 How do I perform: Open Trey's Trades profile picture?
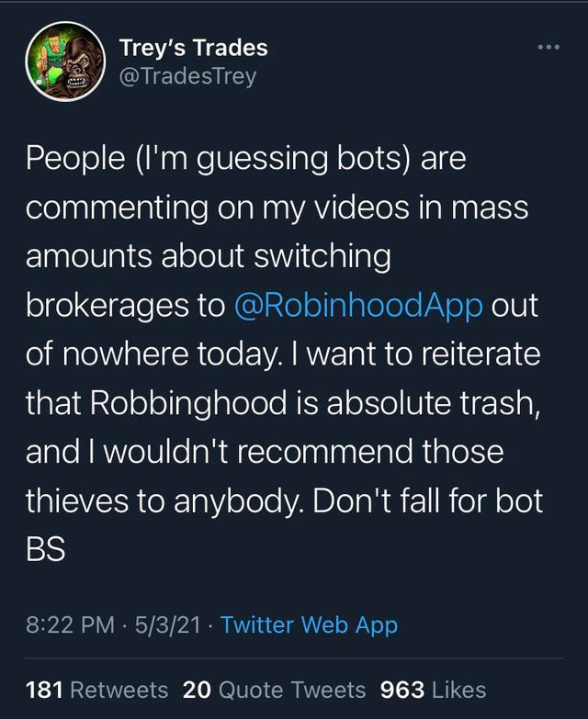coord(65,62)
